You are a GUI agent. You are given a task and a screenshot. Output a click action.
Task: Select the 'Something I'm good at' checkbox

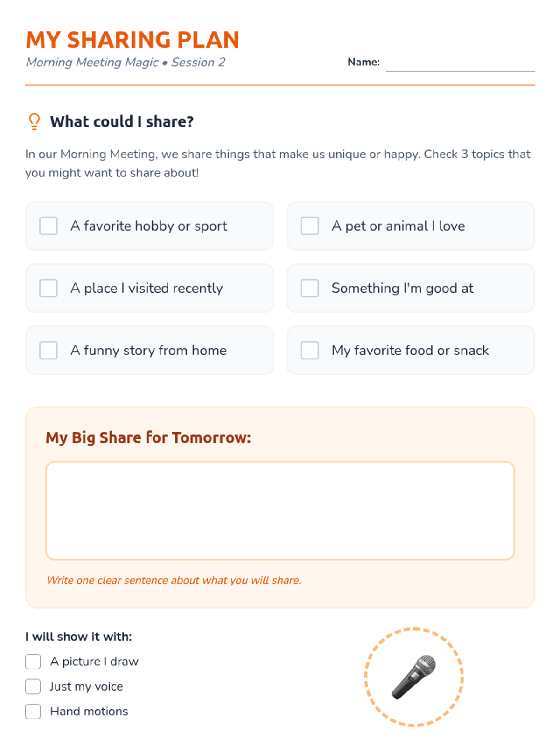click(310, 288)
